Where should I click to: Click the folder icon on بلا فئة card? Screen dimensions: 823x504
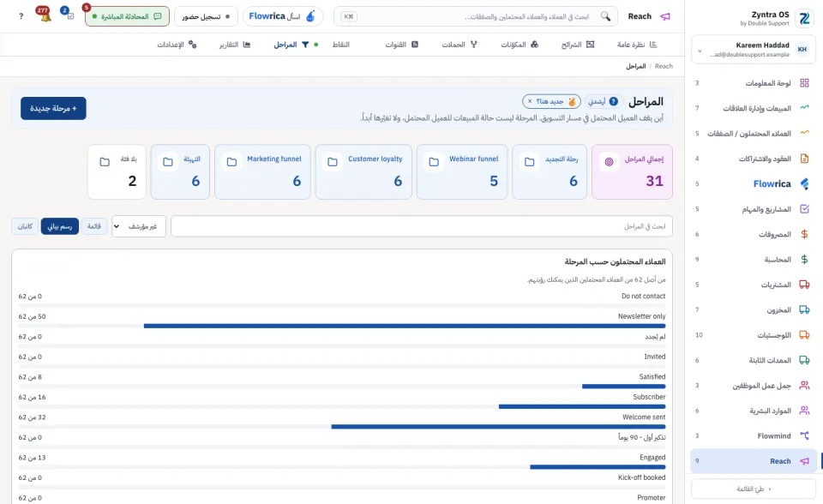(x=105, y=162)
